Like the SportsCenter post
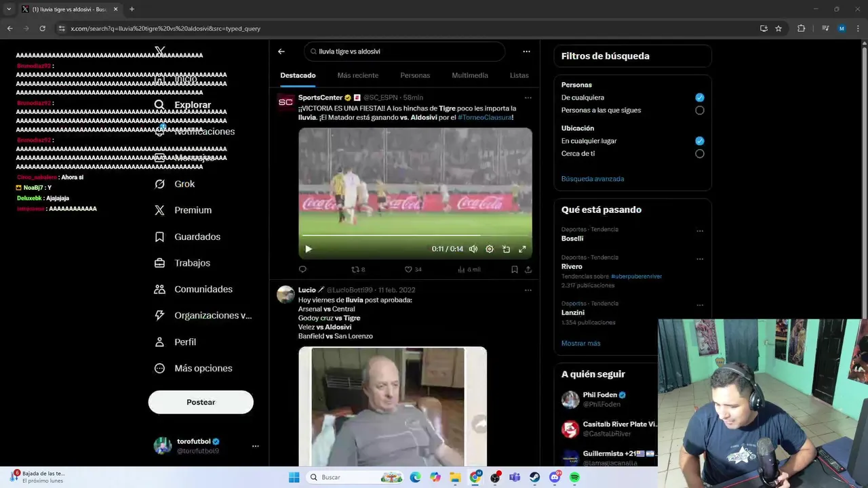Viewport: 868px width, 488px height. (412, 269)
